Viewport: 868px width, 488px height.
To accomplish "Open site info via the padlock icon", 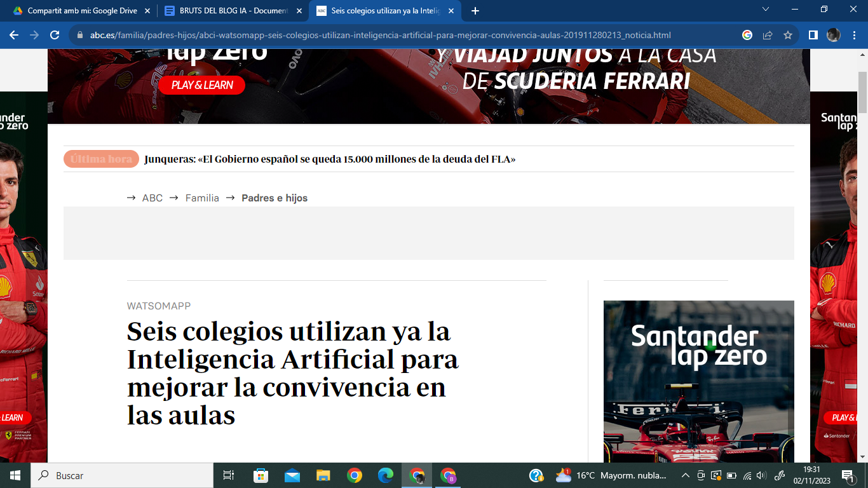I will click(x=80, y=36).
